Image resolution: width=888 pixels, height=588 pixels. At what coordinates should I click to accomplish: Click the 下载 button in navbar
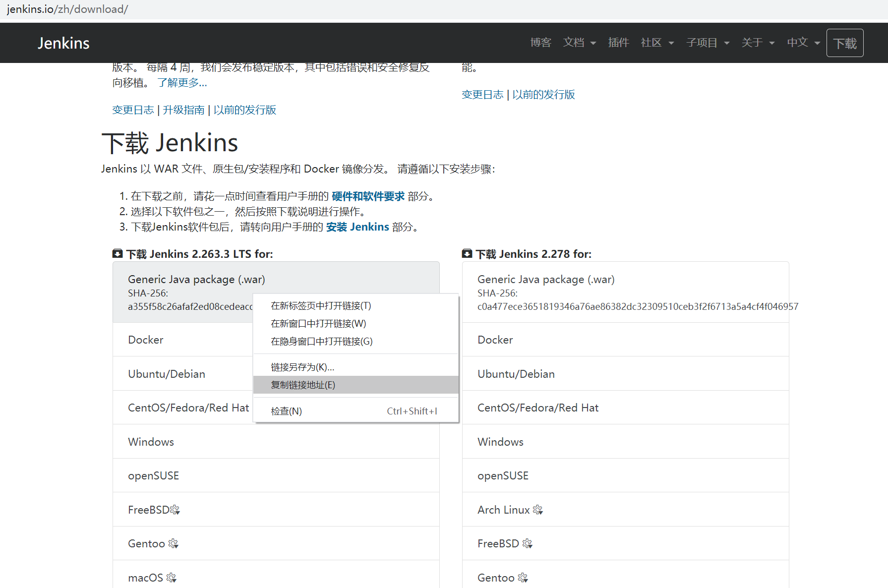(845, 43)
